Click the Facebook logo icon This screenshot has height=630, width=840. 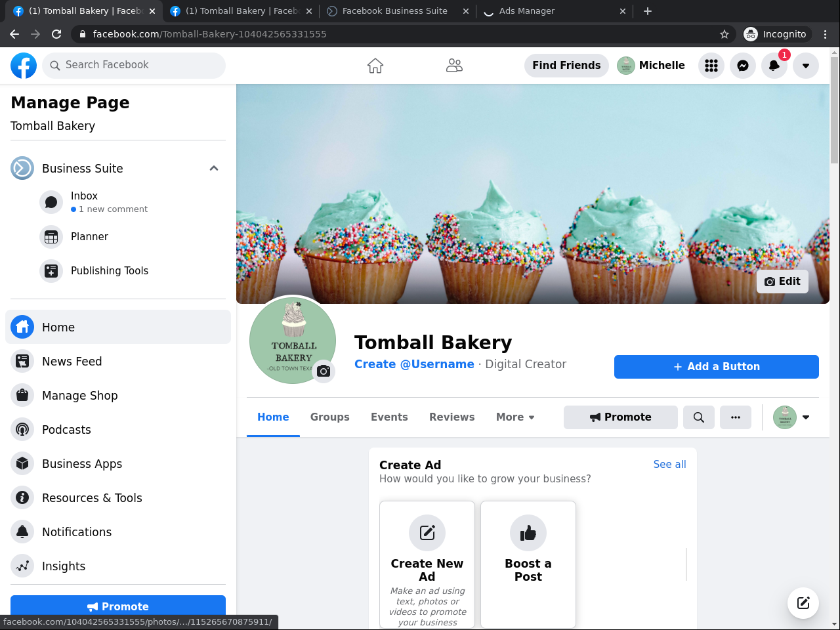(24, 66)
